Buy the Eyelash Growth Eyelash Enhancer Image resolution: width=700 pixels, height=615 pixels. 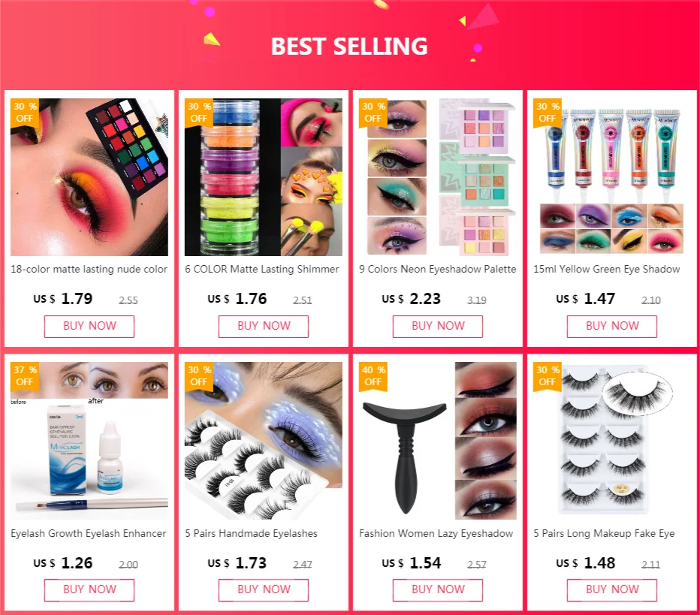pyautogui.click(x=89, y=590)
